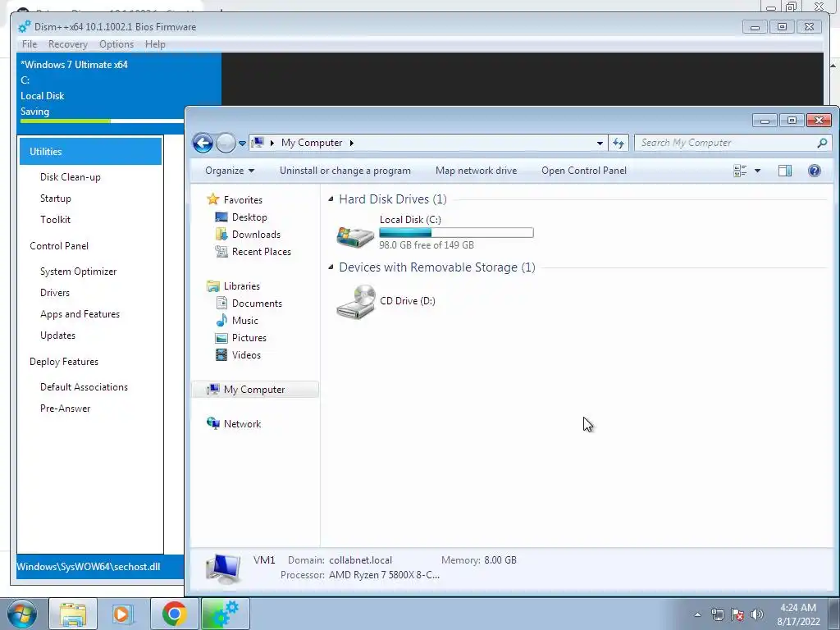Click the Windows Start orb
840x630 pixels.
click(21, 614)
